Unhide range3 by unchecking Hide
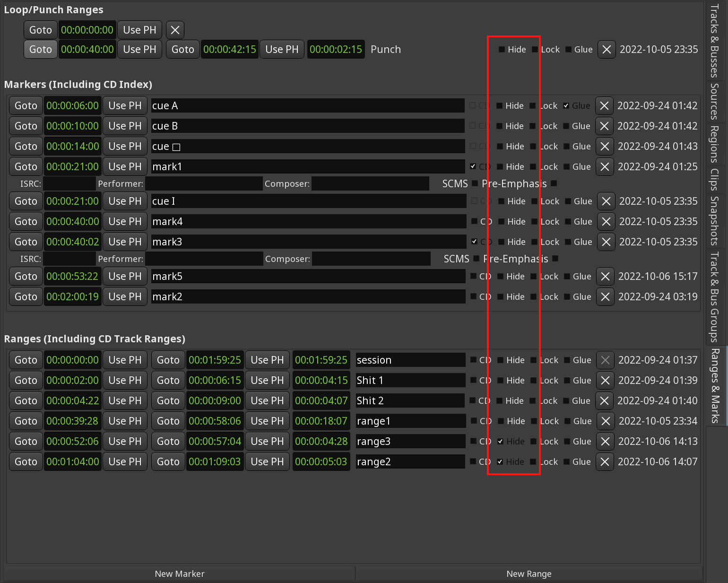 click(500, 442)
